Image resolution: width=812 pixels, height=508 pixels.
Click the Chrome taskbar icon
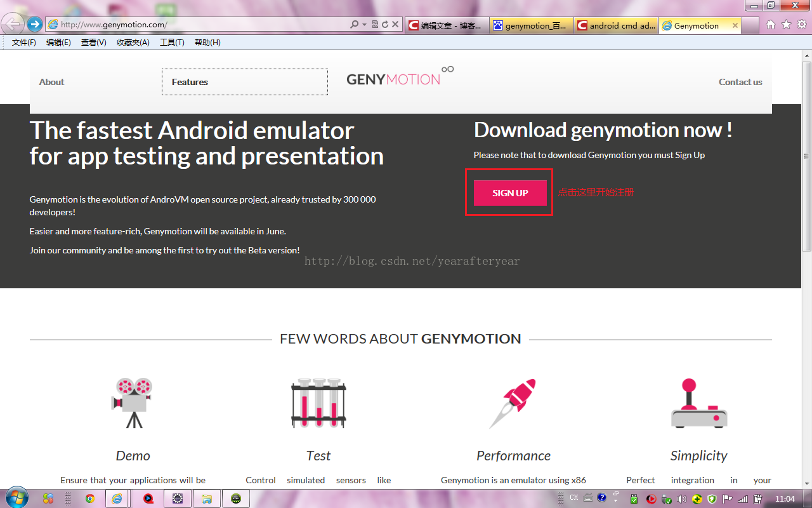pyautogui.click(x=90, y=499)
